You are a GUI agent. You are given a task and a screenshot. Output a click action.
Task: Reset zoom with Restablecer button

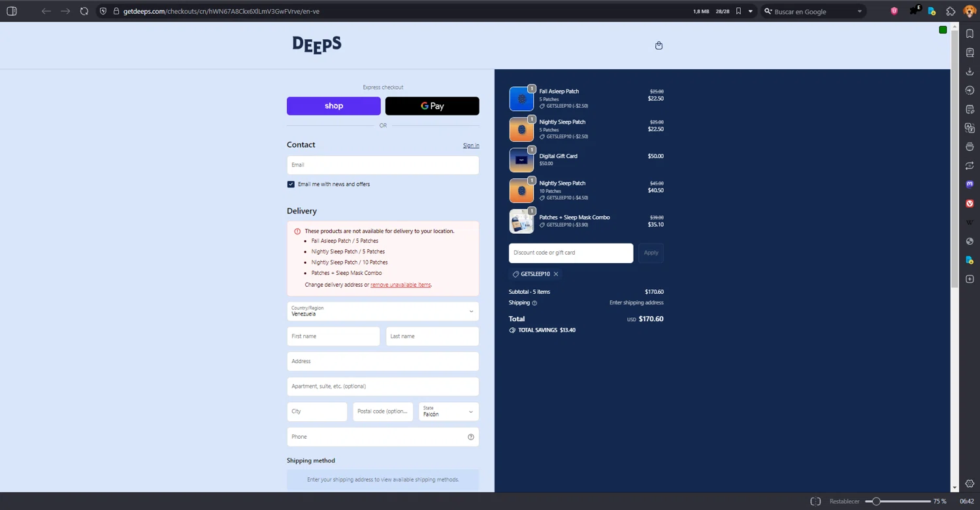[845, 502]
